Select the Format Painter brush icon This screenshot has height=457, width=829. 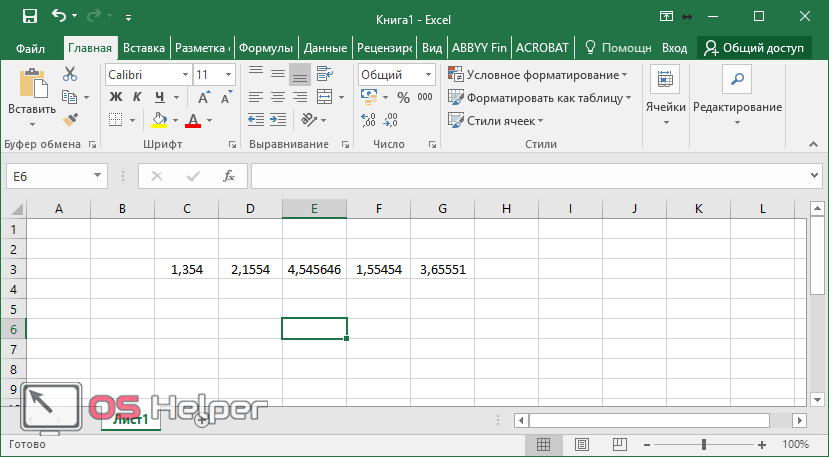[x=70, y=119]
